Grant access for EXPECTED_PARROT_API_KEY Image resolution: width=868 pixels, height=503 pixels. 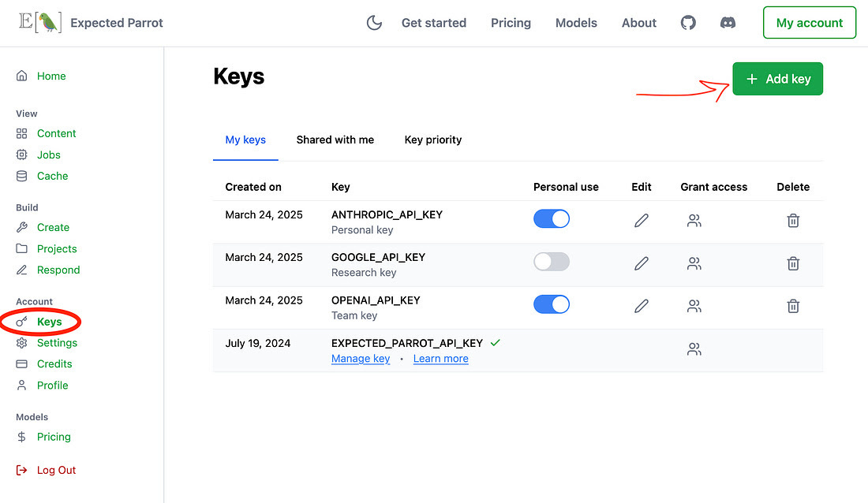694,348
